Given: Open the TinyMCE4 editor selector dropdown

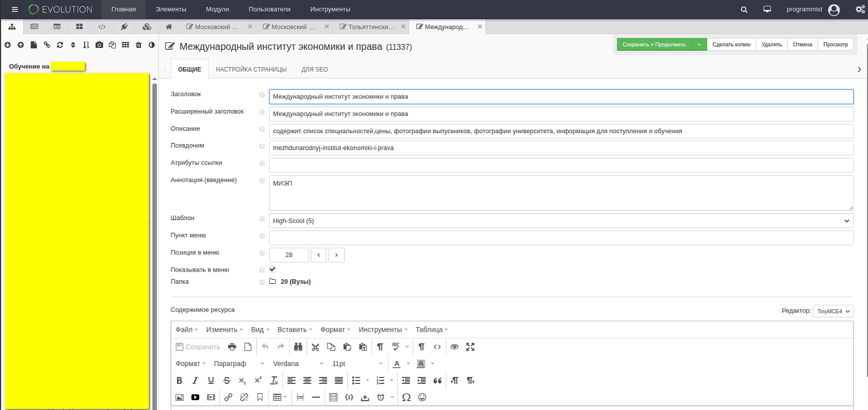Looking at the screenshot, I should [833, 311].
